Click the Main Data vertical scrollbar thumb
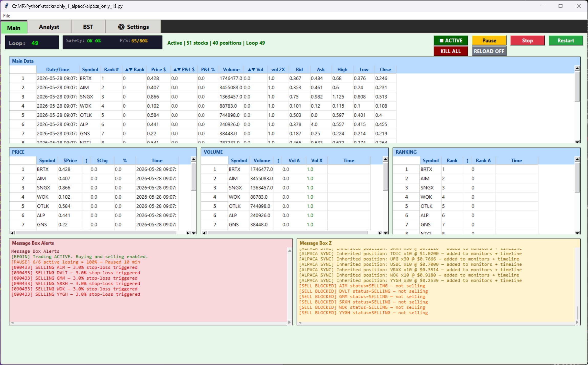Screen dimensions: 588x365 577,86
